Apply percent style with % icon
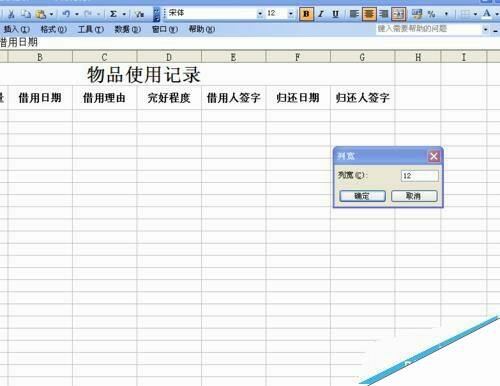Screen dimensions: 500x386 click(x=432, y=14)
